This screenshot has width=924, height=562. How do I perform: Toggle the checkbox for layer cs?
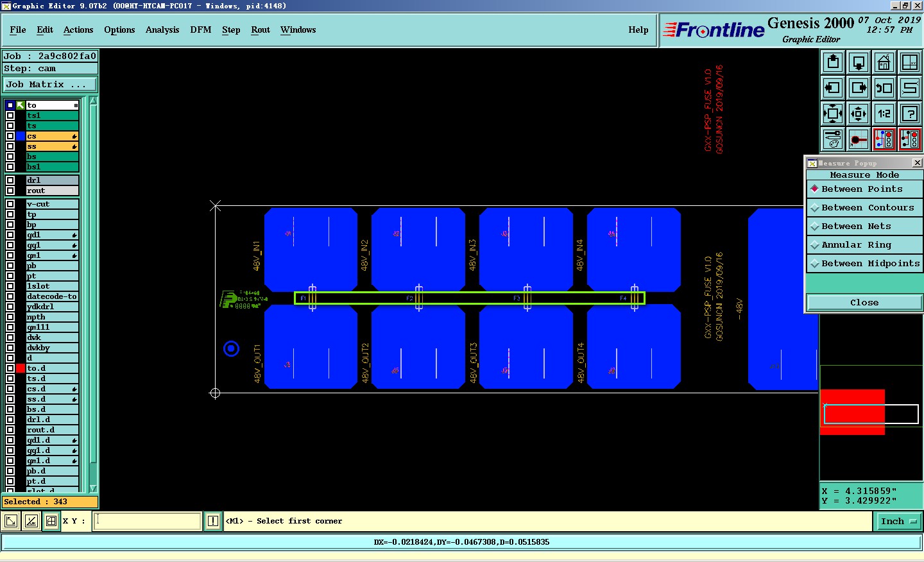(10, 136)
